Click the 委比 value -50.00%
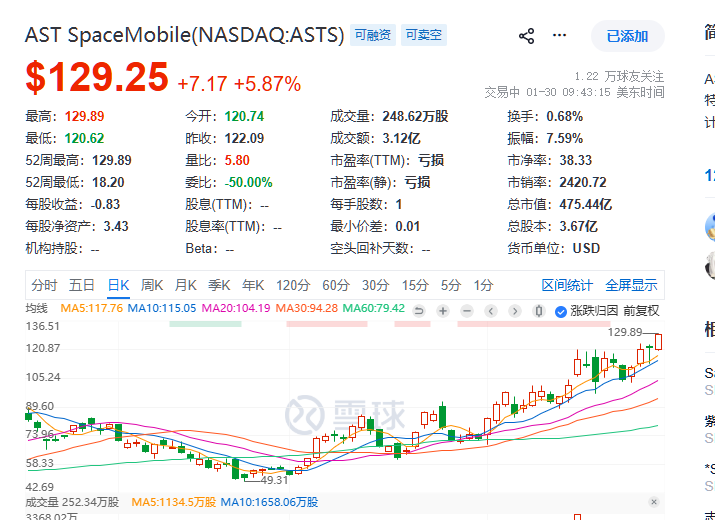This screenshot has height=520, width=715. 249,182
